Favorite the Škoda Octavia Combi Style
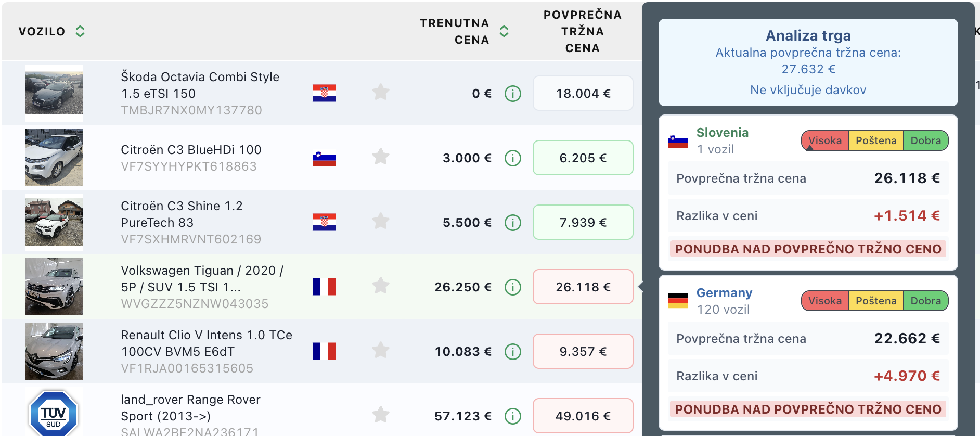Image resolution: width=980 pixels, height=436 pixels. click(x=381, y=93)
